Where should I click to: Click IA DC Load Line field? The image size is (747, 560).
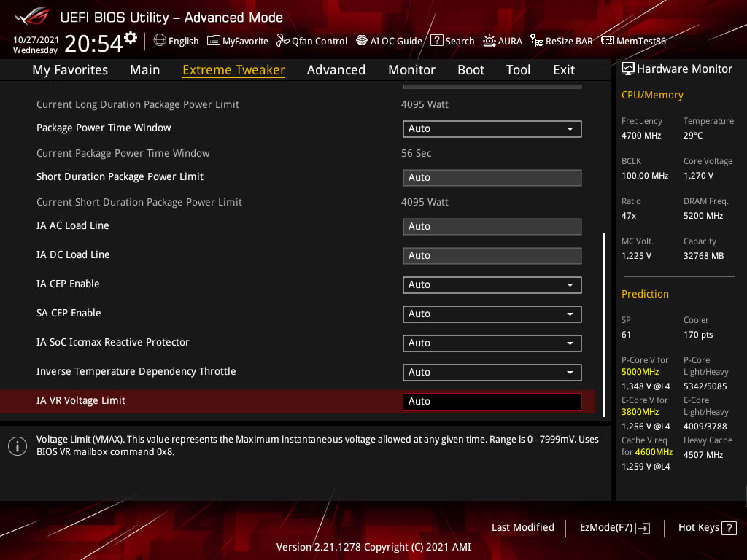pyautogui.click(x=492, y=256)
